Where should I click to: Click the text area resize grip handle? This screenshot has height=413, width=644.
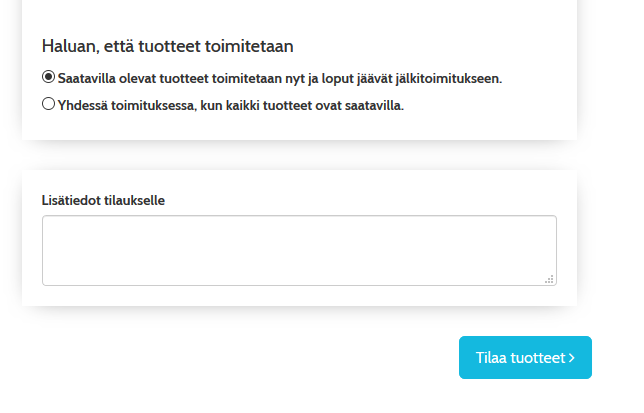[x=549, y=279]
